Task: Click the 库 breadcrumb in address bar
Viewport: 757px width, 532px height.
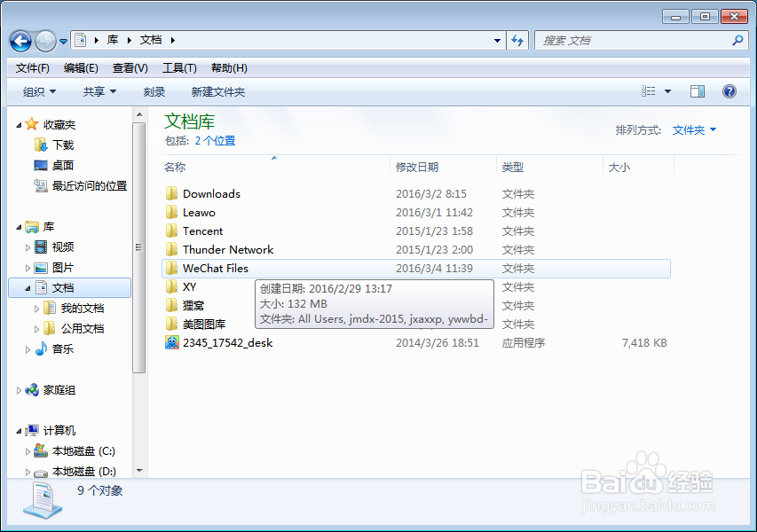Action: tap(113, 40)
